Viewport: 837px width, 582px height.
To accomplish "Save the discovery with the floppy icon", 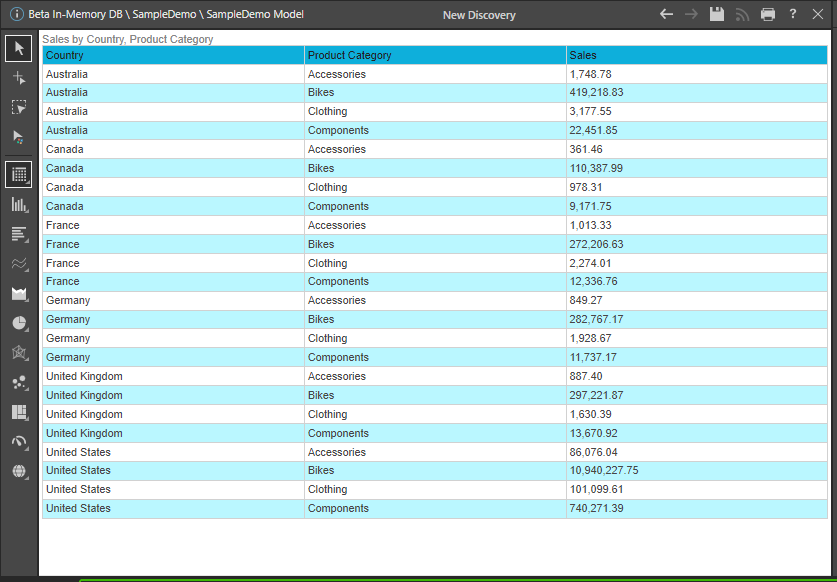I will tap(717, 14).
